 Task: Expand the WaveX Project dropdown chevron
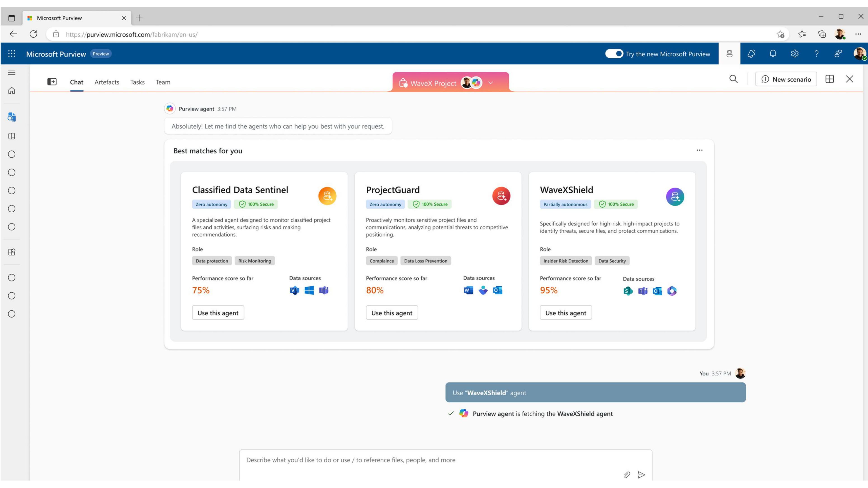pyautogui.click(x=491, y=83)
